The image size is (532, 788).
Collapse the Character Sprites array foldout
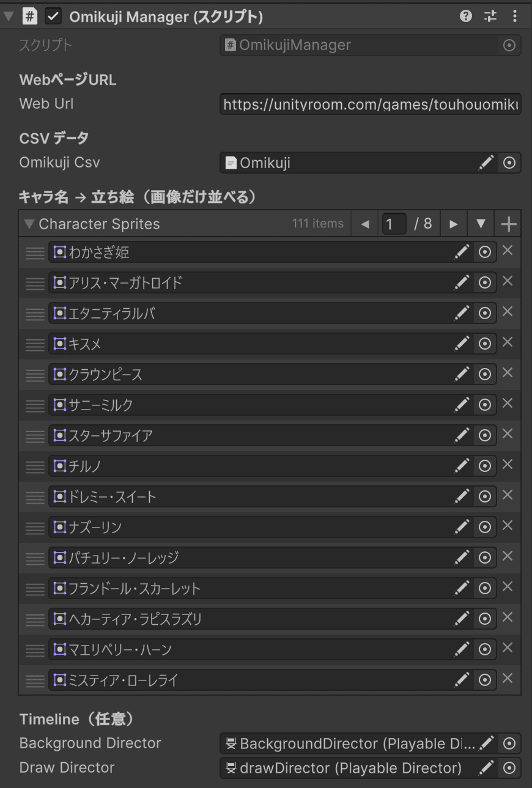(x=28, y=224)
